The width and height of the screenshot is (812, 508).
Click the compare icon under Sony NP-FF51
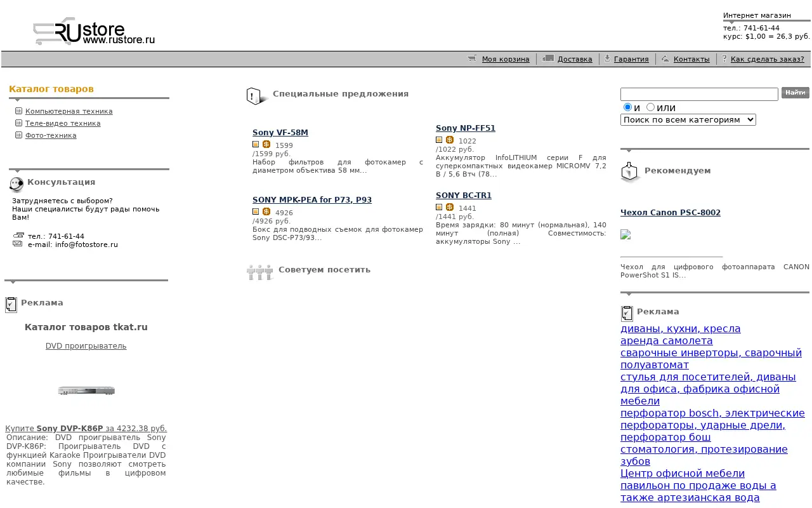tap(439, 140)
